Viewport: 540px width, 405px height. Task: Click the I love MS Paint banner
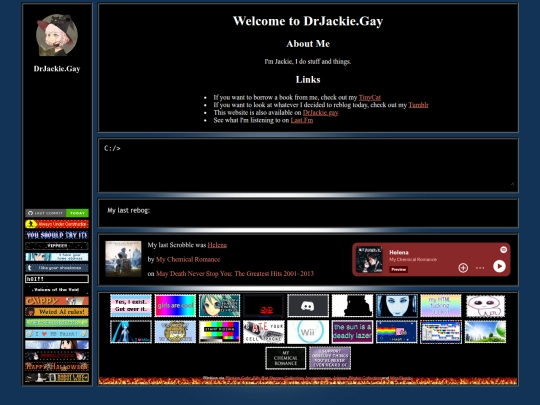pyautogui.click(x=57, y=334)
